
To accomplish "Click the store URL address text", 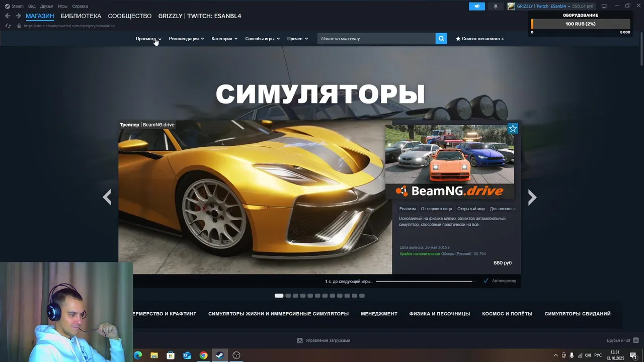I will point(69,26).
